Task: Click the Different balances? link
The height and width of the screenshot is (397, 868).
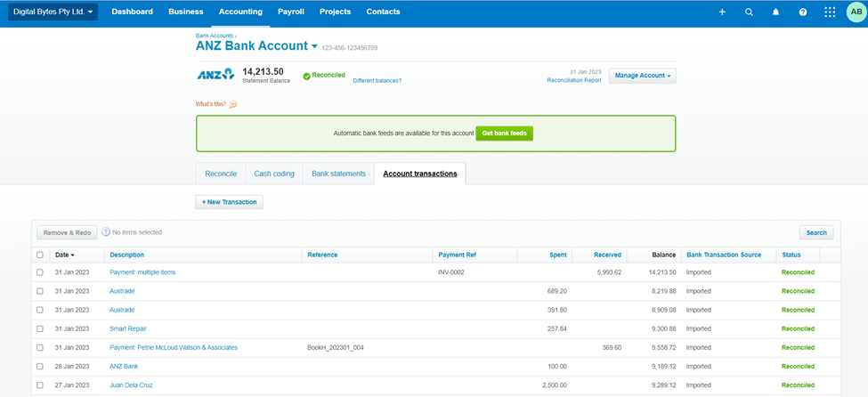Action: pos(377,81)
